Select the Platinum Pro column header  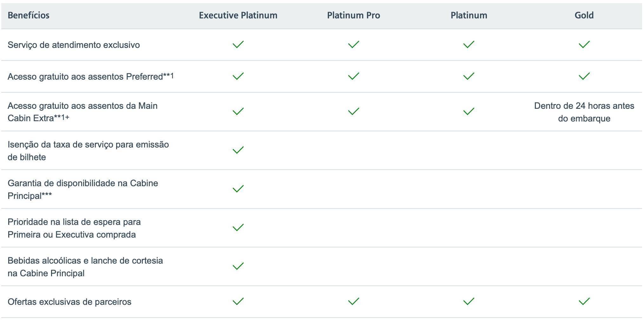353,15
